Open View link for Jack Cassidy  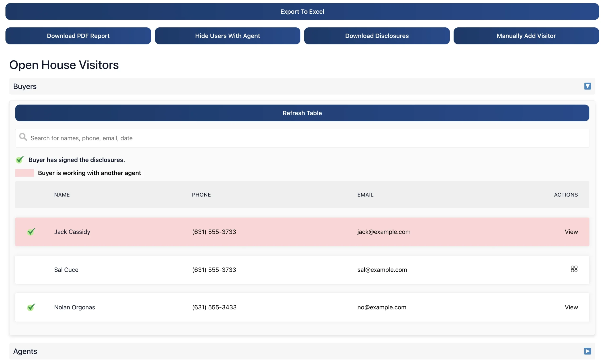pos(571,232)
